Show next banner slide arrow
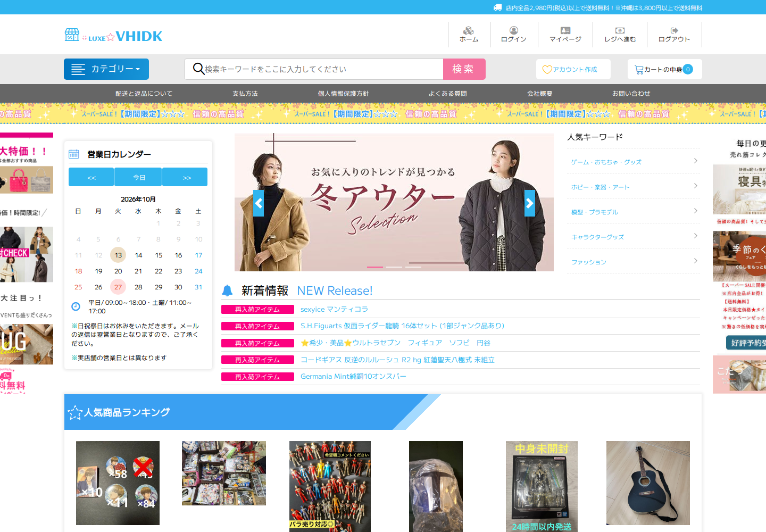The width and height of the screenshot is (766, 532). tap(530, 203)
